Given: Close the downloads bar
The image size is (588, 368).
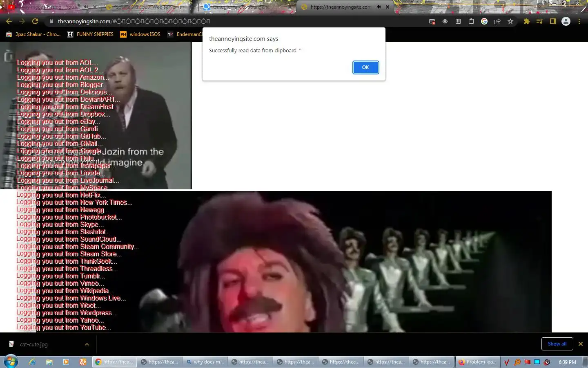Looking at the screenshot, I should tap(580, 344).
